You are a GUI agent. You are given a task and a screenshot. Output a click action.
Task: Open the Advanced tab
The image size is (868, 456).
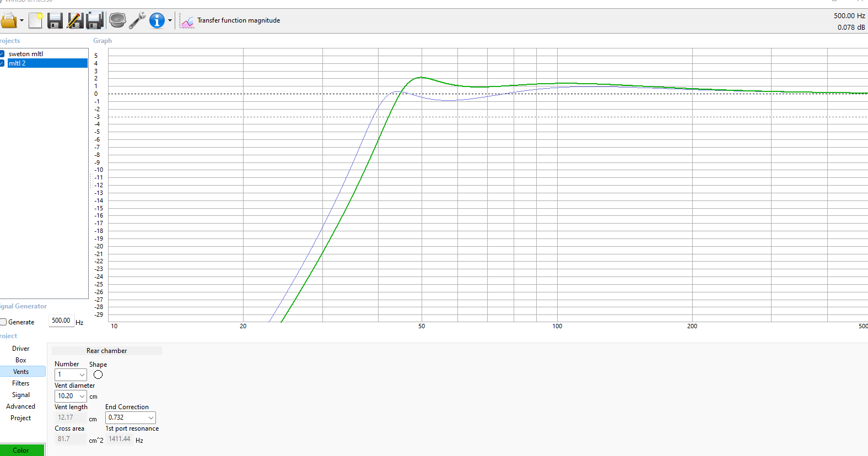point(21,406)
